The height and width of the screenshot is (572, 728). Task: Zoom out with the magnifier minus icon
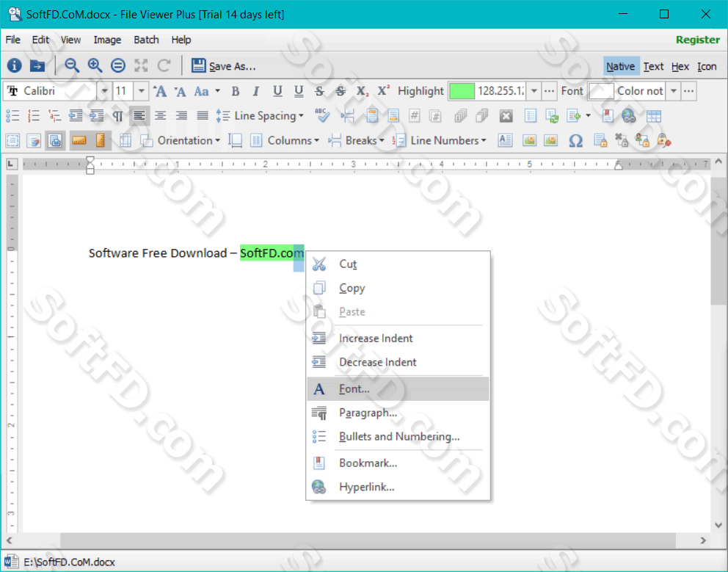tap(72, 65)
